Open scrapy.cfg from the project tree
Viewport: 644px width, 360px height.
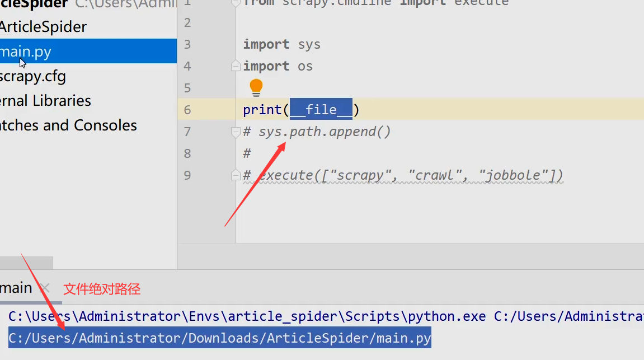click(x=32, y=76)
